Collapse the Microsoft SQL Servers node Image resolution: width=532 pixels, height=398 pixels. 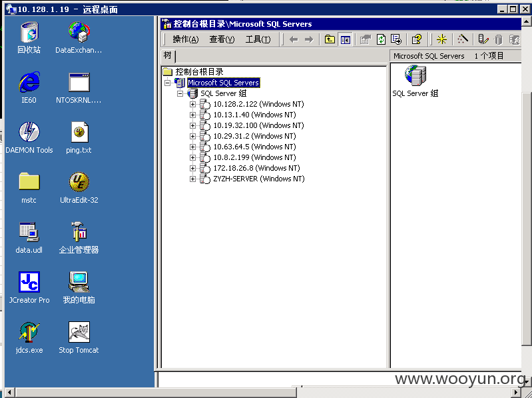[167, 83]
